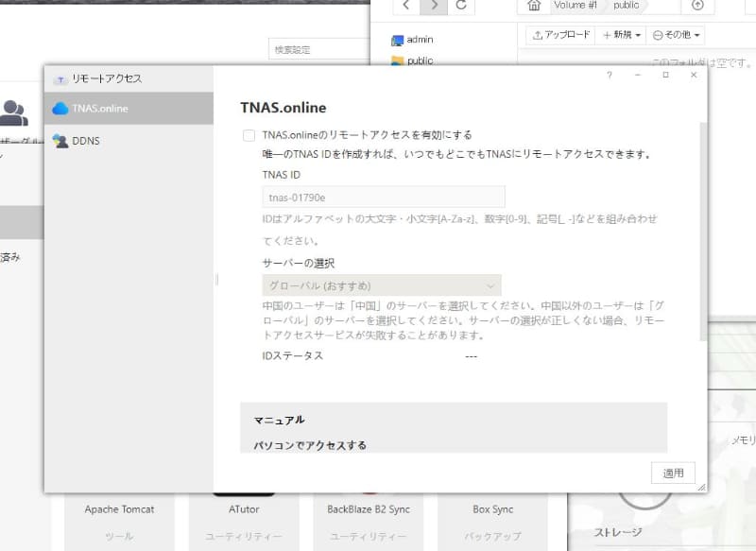756x551 pixels.
Task: Open the public folder in the sidebar
Action: click(417, 60)
